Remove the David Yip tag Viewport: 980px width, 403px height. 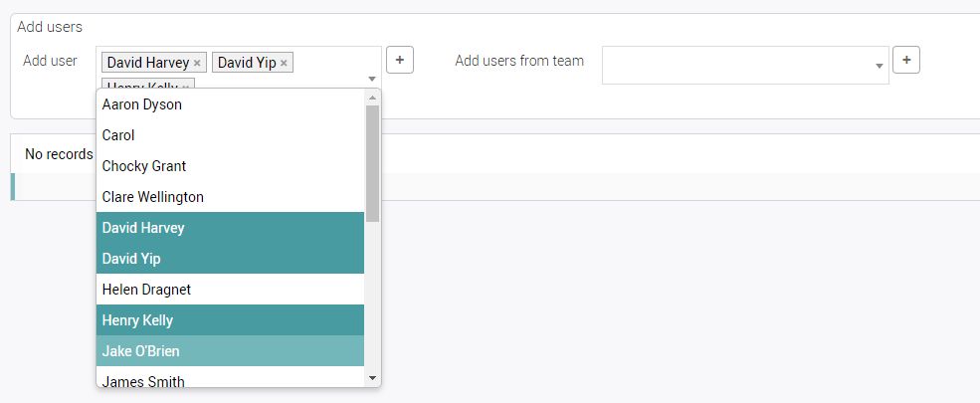tap(284, 64)
